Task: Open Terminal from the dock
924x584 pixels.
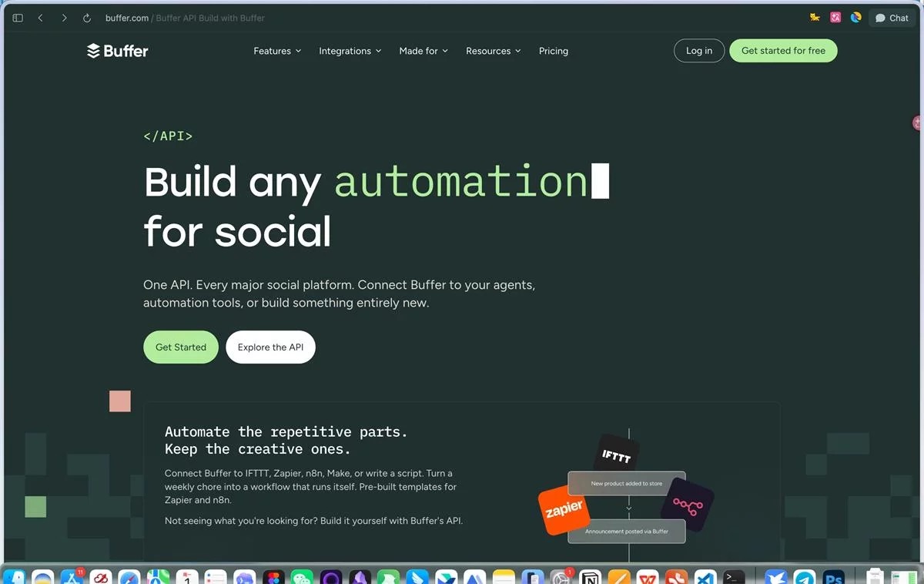Action: click(x=734, y=577)
